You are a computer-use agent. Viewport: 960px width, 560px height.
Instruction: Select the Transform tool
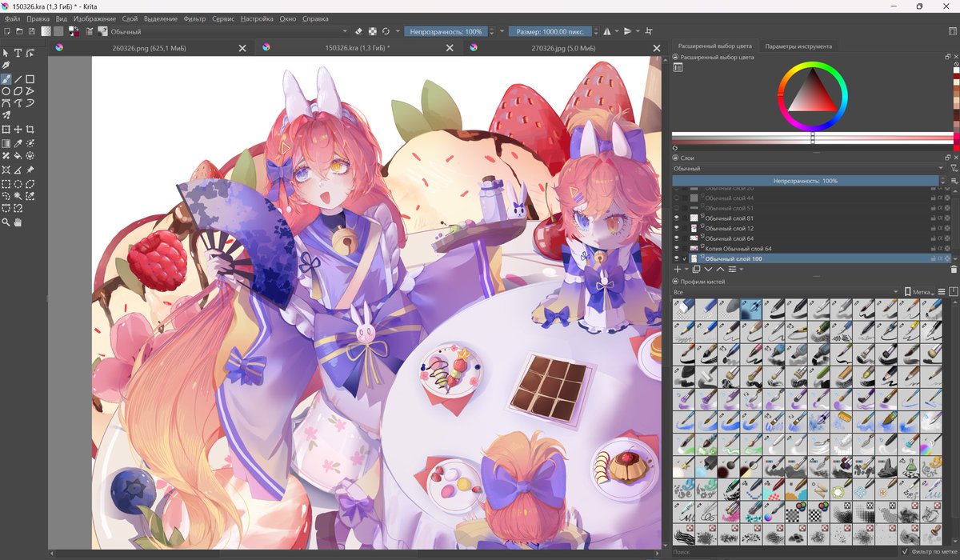[x=6, y=129]
